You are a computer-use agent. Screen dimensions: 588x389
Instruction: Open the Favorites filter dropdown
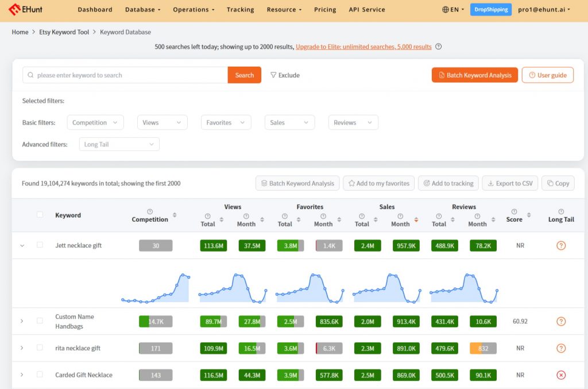226,122
